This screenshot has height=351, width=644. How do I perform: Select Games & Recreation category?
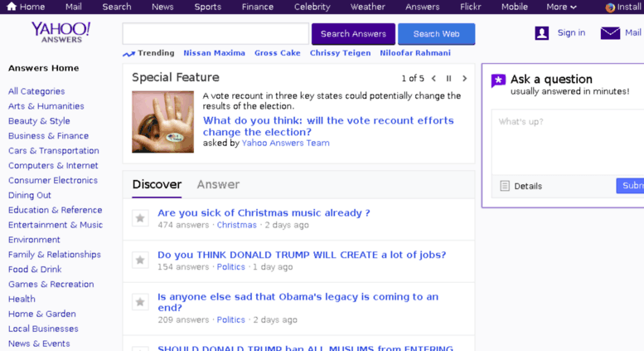(x=51, y=284)
